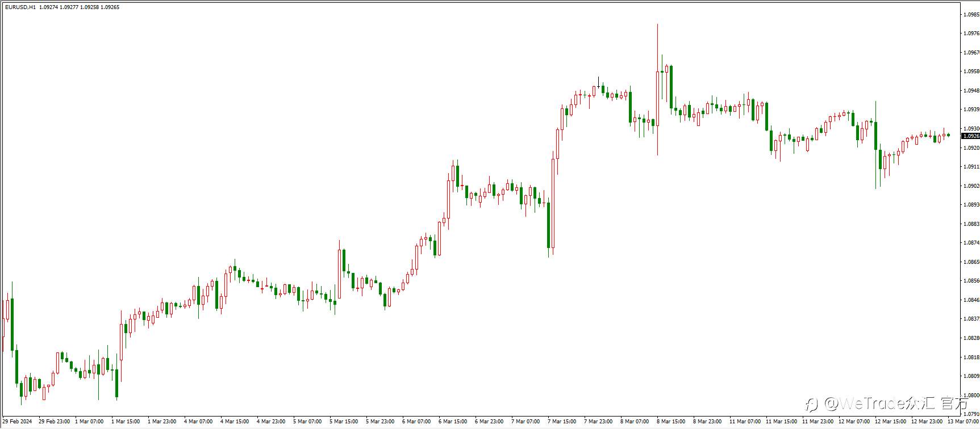The height and width of the screenshot is (429, 980).
Task: Click the 5 Mar 23:00 time label
Action: [380, 422]
